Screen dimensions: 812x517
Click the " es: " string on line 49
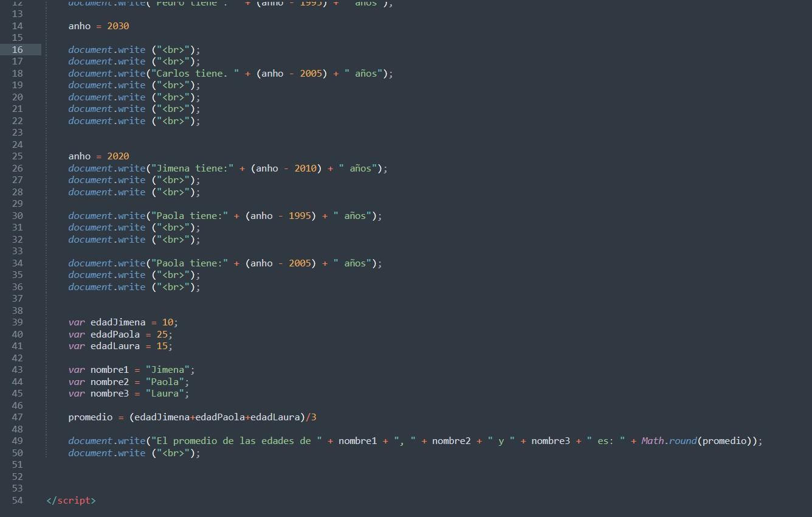pyautogui.click(x=606, y=441)
